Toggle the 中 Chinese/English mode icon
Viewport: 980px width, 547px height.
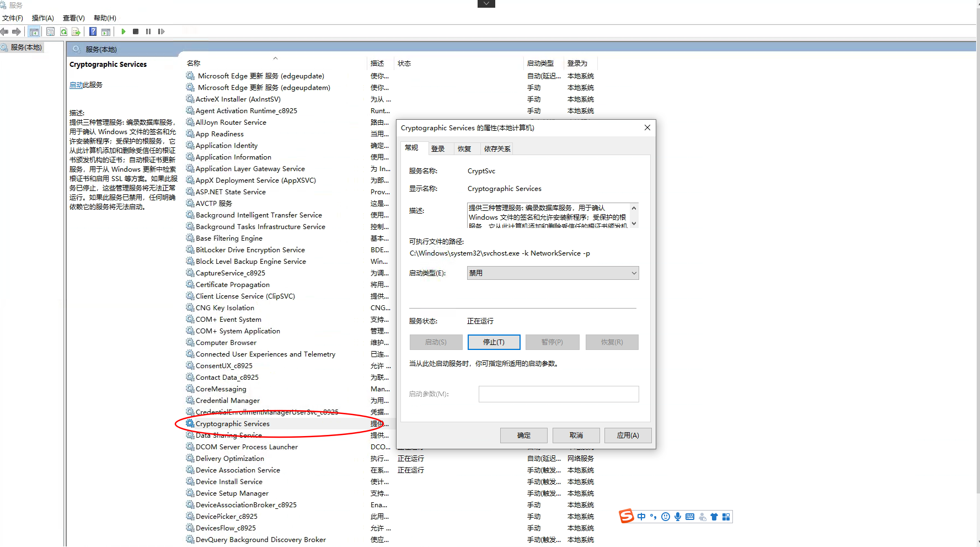tap(641, 517)
